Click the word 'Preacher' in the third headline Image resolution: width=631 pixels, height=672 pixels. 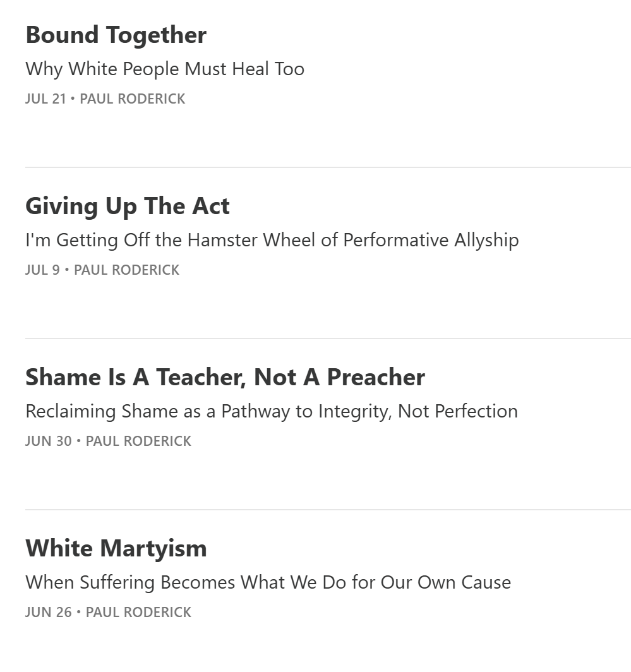point(376,377)
